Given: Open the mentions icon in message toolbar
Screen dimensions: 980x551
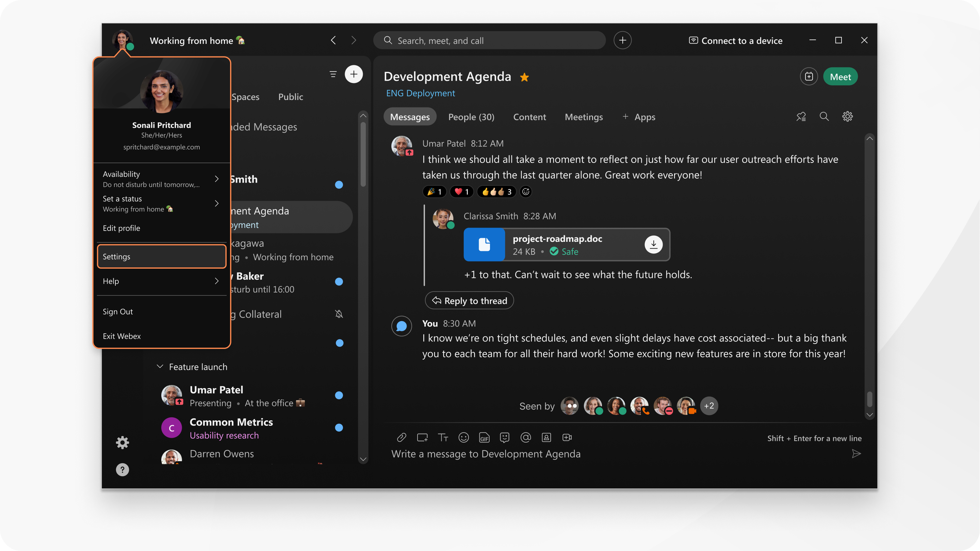Looking at the screenshot, I should [x=524, y=437].
